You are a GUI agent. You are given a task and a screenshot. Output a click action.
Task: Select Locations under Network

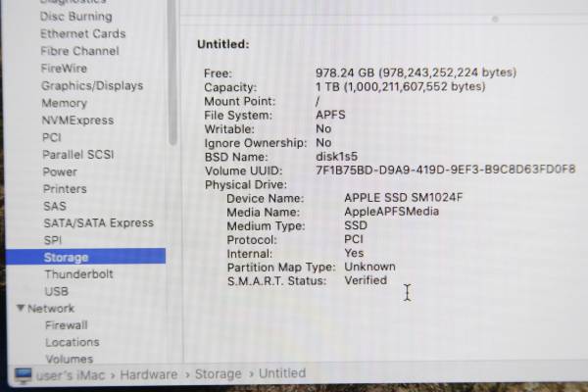73,342
